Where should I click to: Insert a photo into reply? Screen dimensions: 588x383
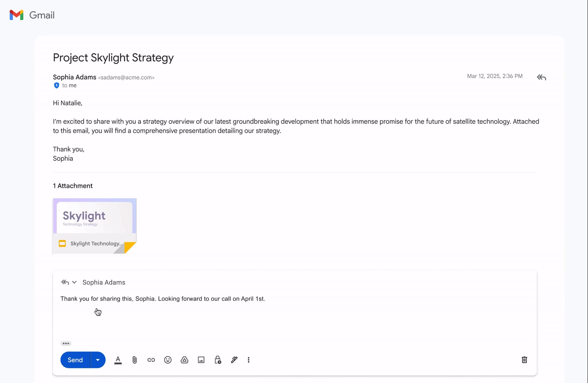[201, 360]
